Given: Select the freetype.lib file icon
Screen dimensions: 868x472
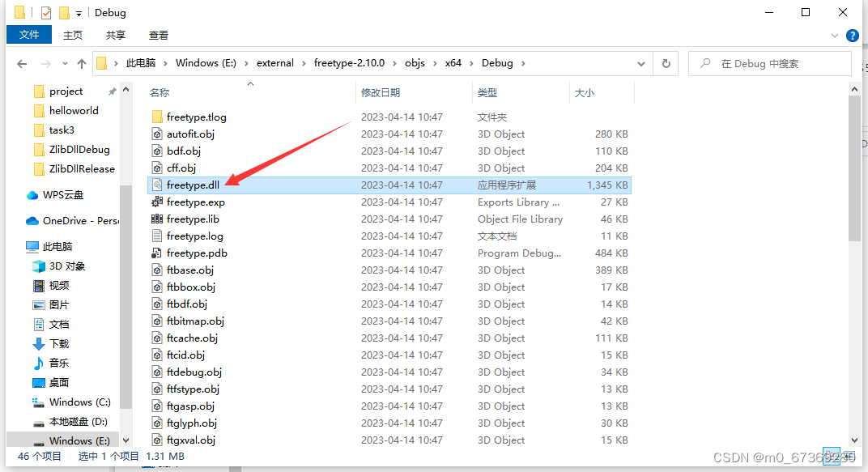Looking at the screenshot, I should (157, 219).
